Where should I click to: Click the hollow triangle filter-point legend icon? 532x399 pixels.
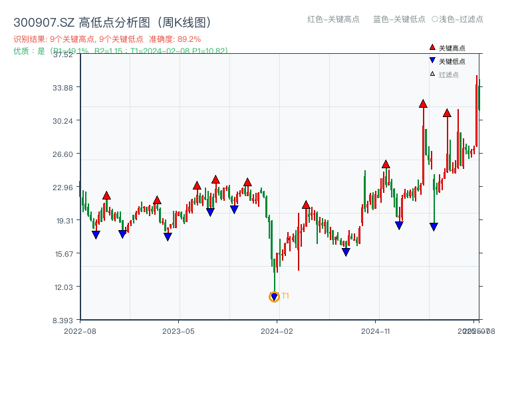(x=432, y=74)
